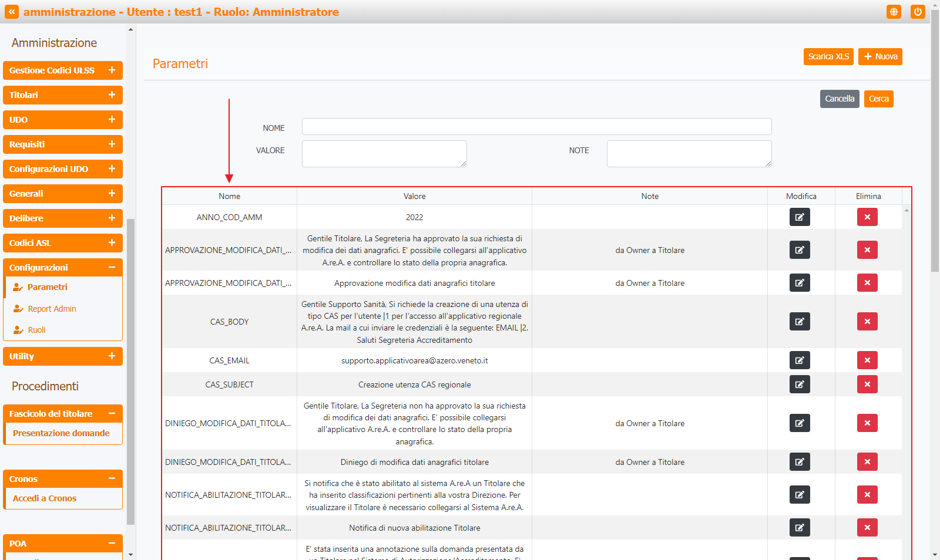Open Presentazione domande link

(x=61, y=433)
